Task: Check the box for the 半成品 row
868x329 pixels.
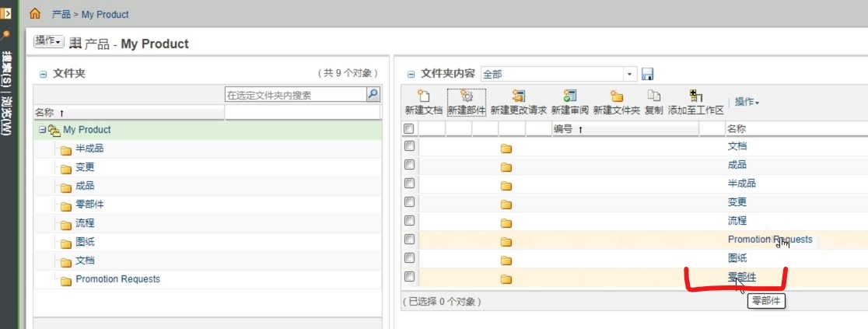Action: 409,184
